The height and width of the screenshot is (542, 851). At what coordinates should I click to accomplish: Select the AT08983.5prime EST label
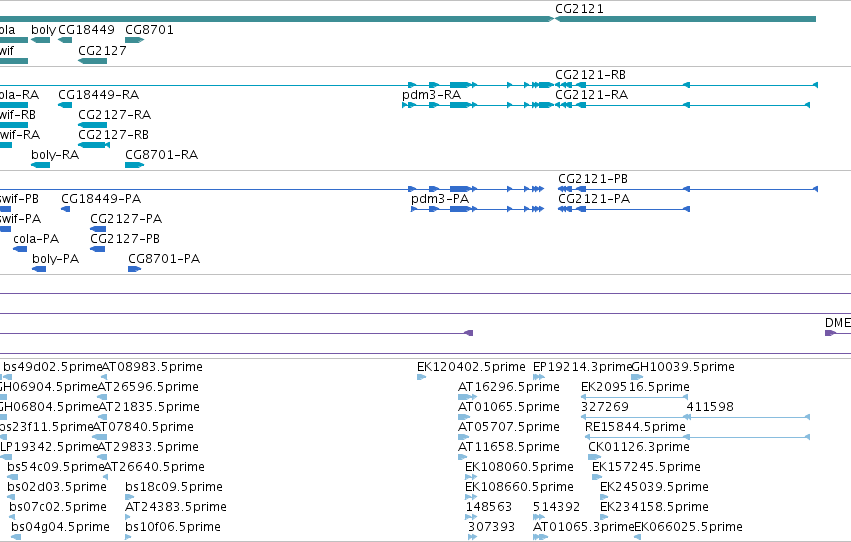pyautogui.click(x=152, y=367)
